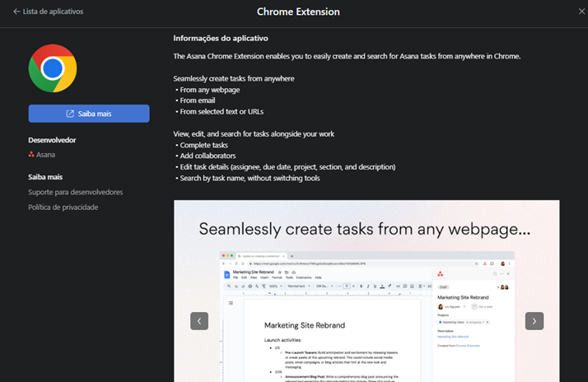Open the Asana developer name link
Viewport: 588px width, 382px height.
tap(45, 154)
